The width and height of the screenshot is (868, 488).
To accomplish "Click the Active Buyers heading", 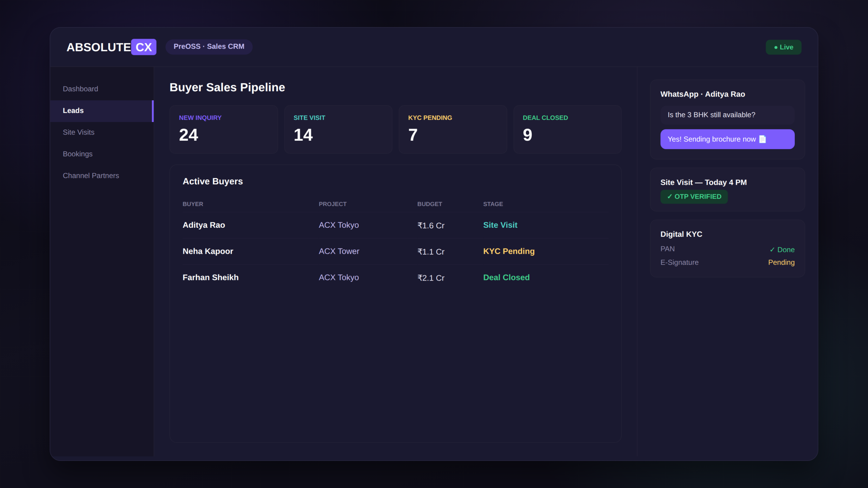I will tap(213, 181).
